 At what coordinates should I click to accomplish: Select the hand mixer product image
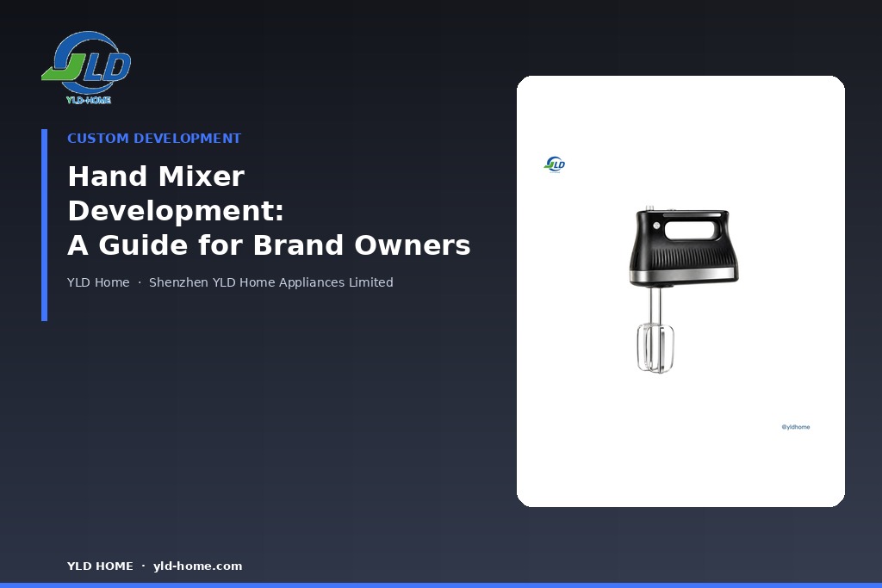(683, 289)
